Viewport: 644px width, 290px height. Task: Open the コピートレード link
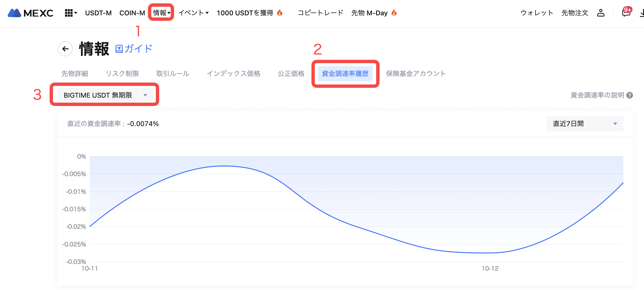point(321,13)
